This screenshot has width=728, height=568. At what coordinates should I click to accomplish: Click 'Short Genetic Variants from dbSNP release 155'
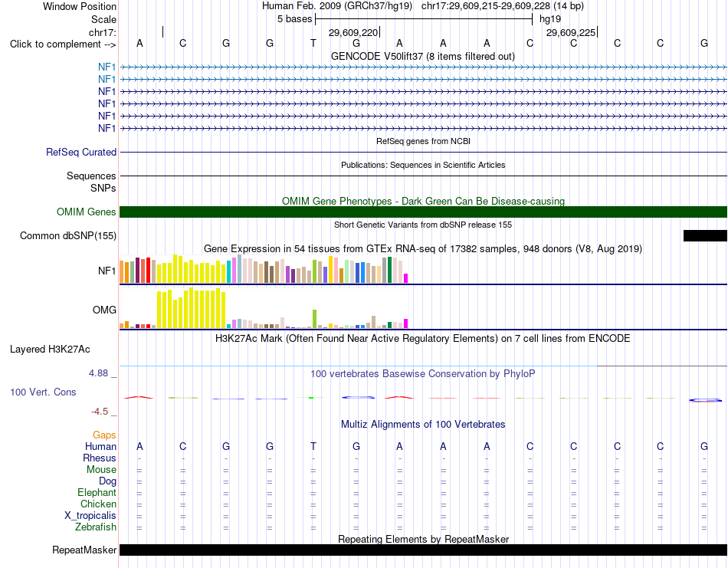[423, 225]
